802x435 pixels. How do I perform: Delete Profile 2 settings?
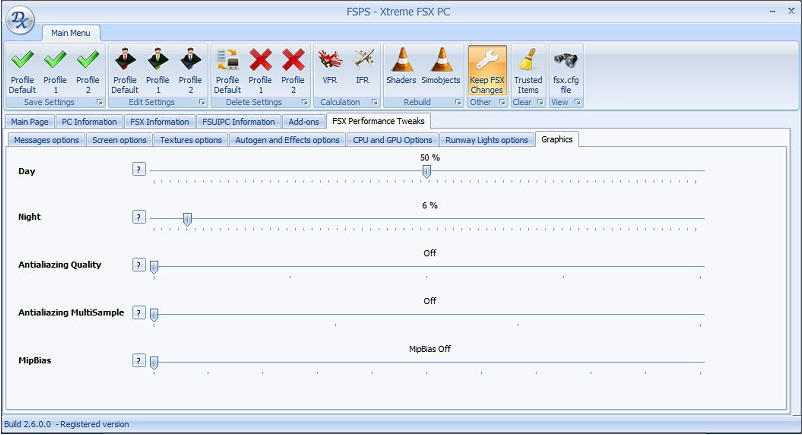pos(293,71)
